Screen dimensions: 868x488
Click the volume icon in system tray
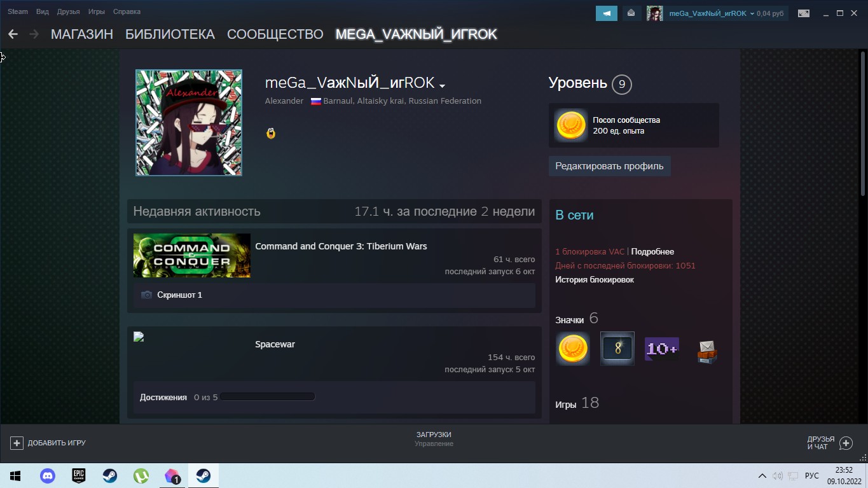pos(777,476)
